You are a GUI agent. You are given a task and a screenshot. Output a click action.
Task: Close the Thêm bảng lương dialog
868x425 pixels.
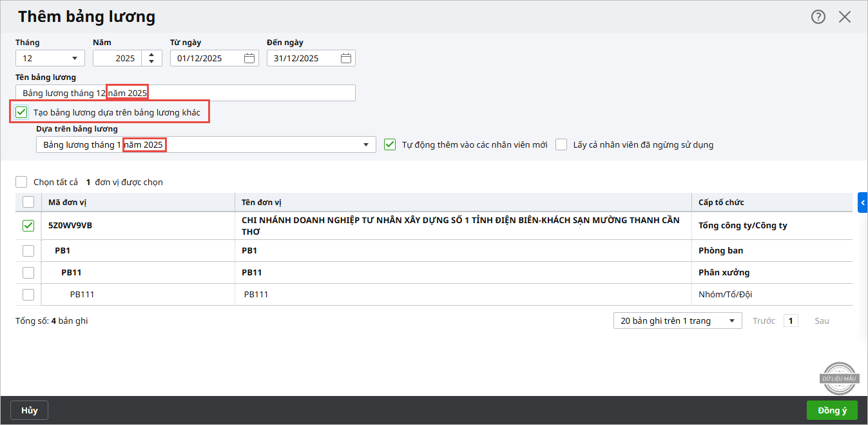pos(845,17)
